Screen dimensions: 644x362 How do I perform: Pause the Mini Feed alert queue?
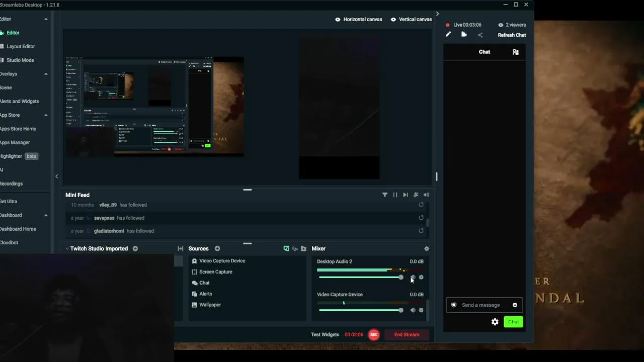tap(395, 195)
